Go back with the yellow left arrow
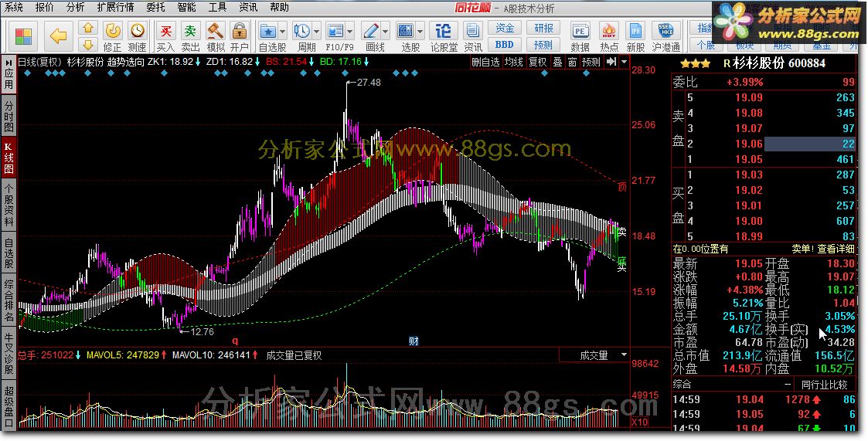This screenshot has height=441, width=868. click(x=58, y=36)
